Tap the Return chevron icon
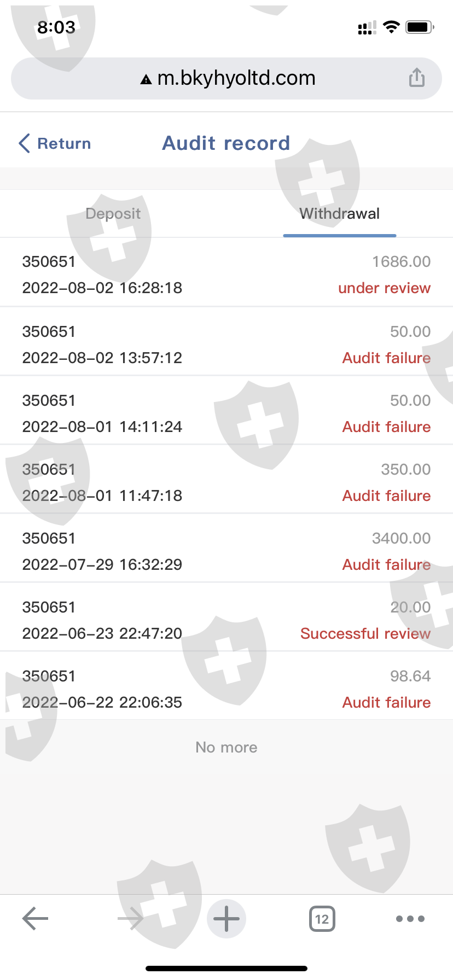 (x=24, y=143)
